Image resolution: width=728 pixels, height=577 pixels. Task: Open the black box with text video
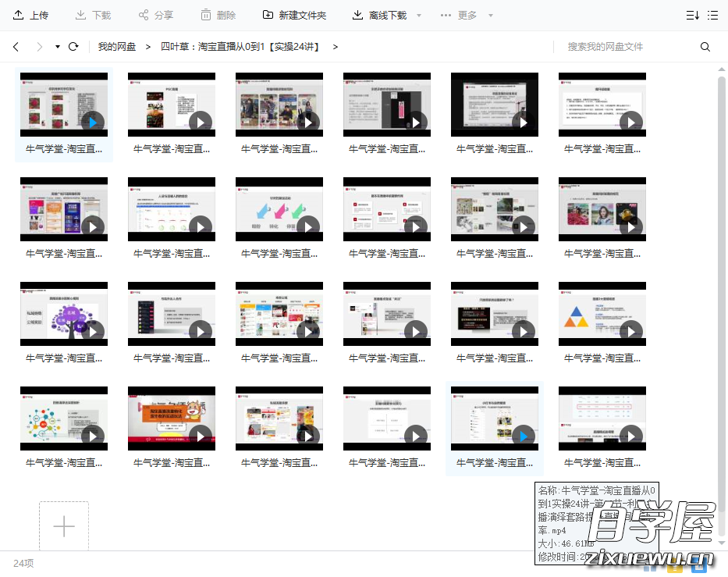(x=495, y=314)
